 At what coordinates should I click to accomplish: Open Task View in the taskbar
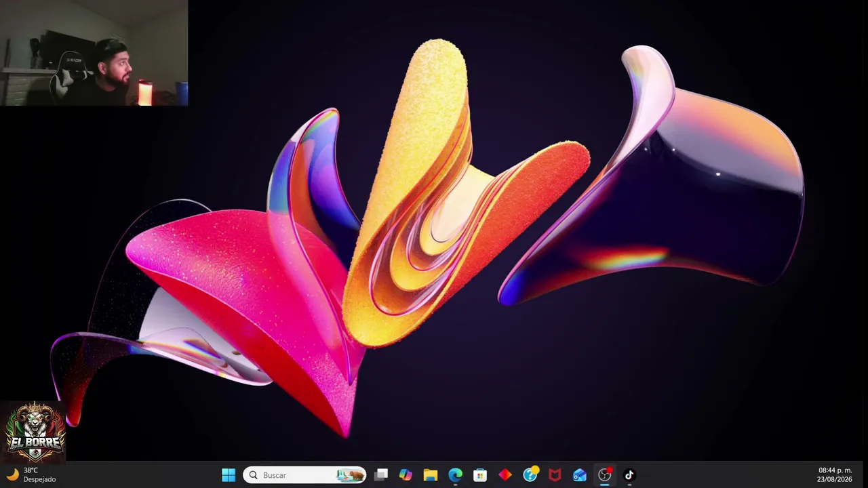(381, 475)
